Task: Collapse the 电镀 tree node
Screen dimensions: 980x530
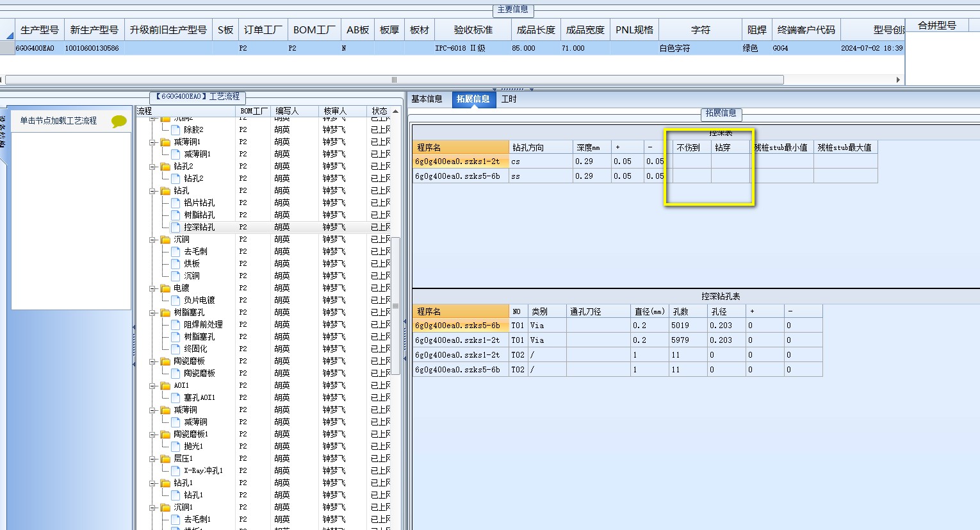Action: (x=153, y=288)
